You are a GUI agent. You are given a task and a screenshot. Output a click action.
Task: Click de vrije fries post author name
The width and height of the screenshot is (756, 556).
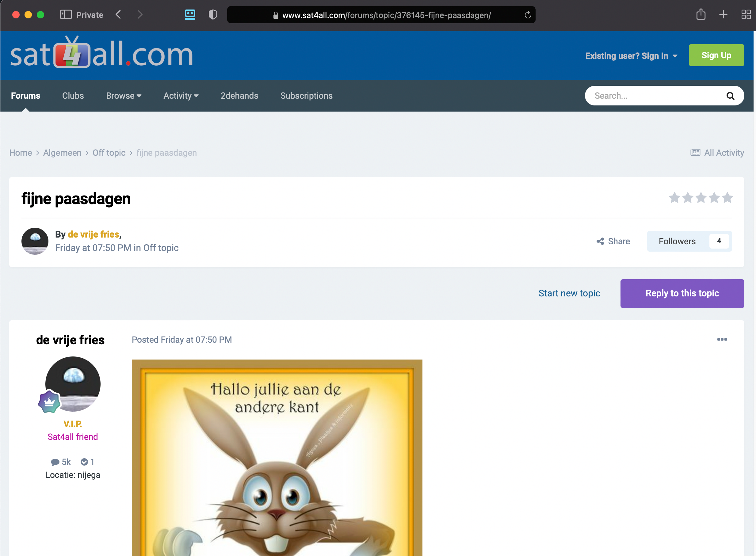pyautogui.click(x=70, y=340)
